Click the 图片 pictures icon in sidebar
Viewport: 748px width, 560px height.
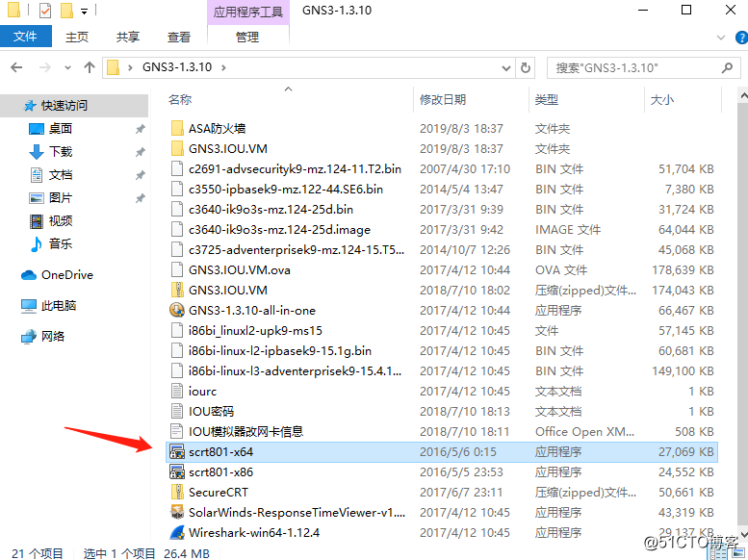pyautogui.click(x=37, y=197)
